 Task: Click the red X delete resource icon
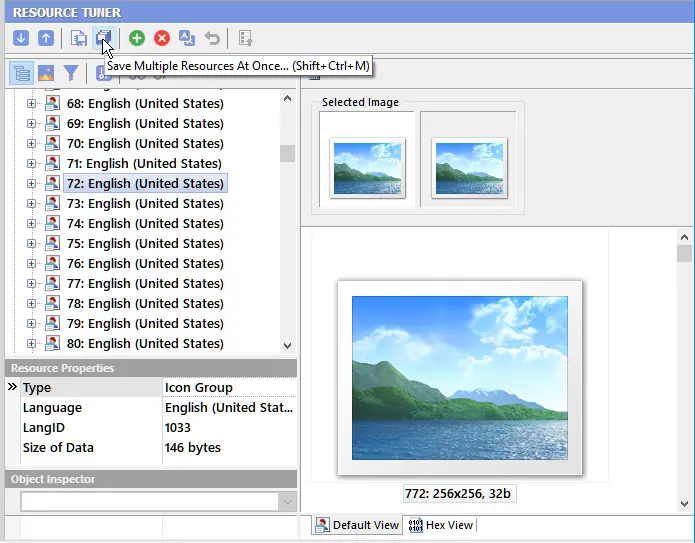click(x=162, y=38)
